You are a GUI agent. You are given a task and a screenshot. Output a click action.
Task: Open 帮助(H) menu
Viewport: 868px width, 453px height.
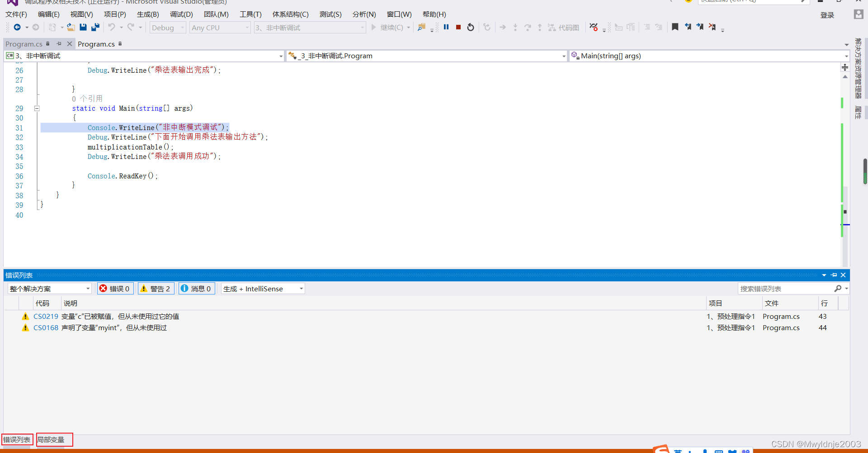coord(434,14)
